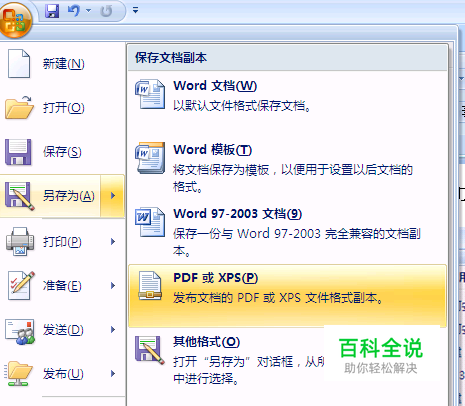465x406 pixels.
Task: Click description text starting 保存一份与 Word 97-2003
Action: [297, 242]
